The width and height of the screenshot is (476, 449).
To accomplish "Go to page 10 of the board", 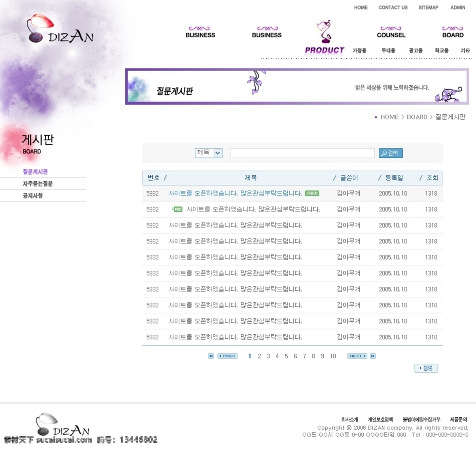I will tap(333, 356).
